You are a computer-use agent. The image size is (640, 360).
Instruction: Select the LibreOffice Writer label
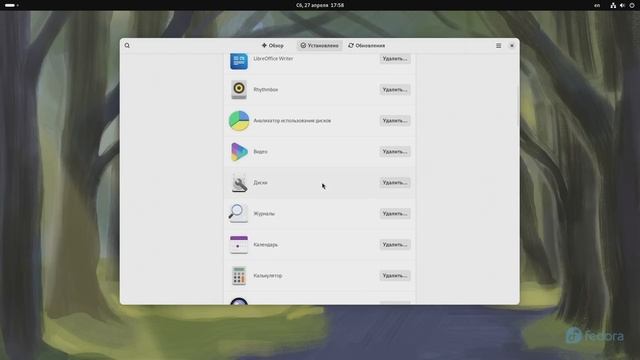tap(273, 59)
